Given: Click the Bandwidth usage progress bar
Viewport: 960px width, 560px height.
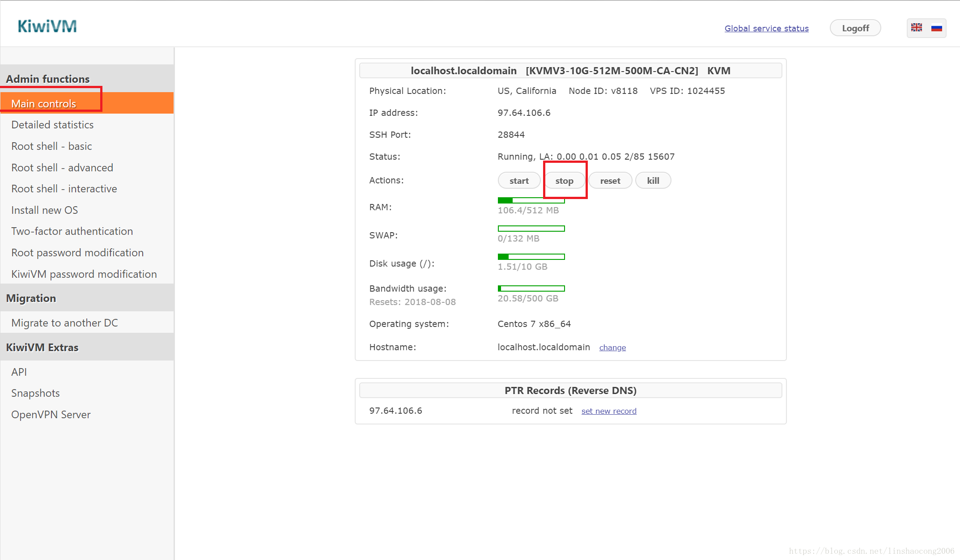Looking at the screenshot, I should [x=531, y=288].
